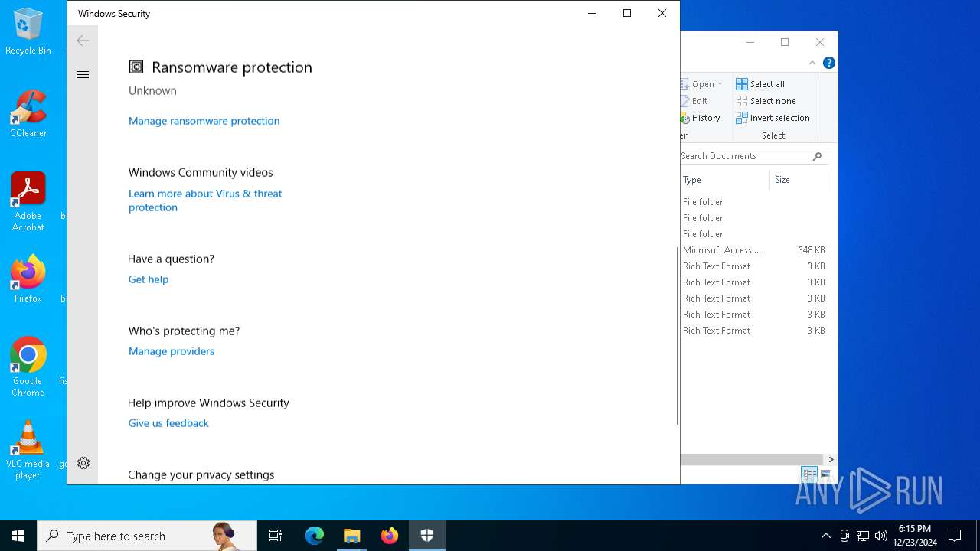This screenshot has height=551, width=980.
Task: Open Learn more about Virus & threat protection
Action: click(205, 201)
